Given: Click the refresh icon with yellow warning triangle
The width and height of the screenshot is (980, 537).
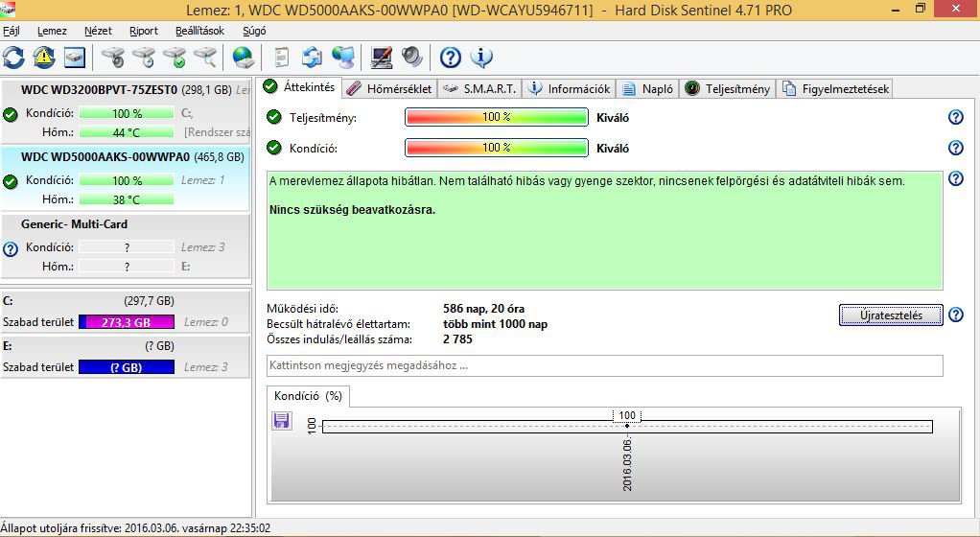Looking at the screenshot, I should 44,58.
